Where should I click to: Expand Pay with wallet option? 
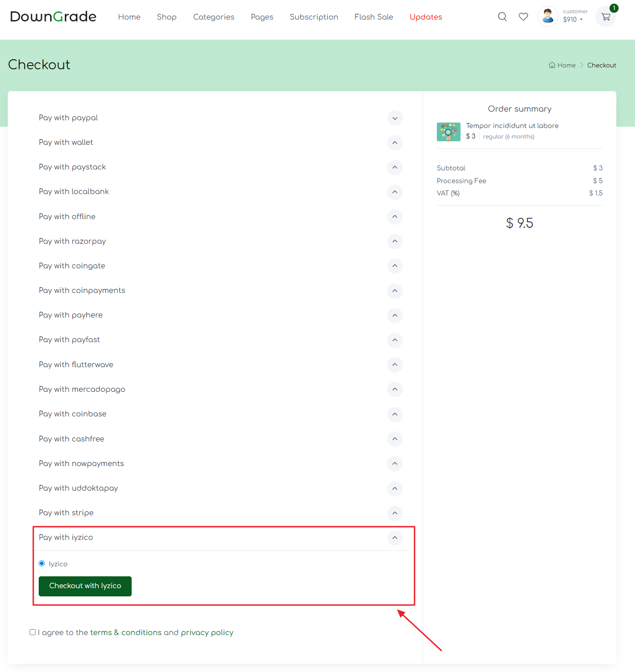click(394, 143)
